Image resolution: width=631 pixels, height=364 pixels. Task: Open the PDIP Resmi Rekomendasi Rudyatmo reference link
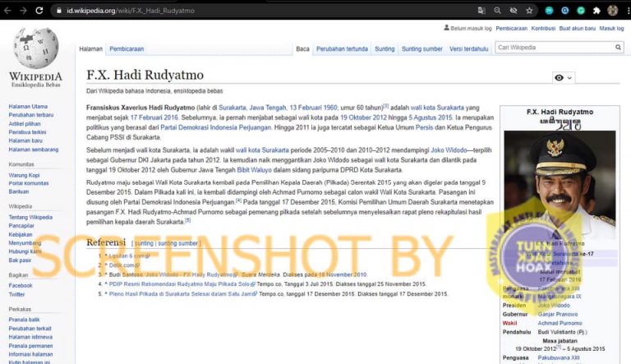pos(180,283)
